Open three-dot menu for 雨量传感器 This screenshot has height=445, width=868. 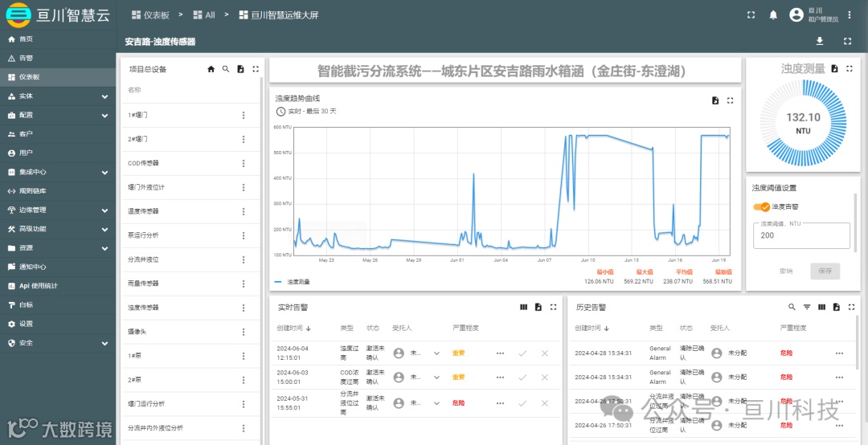click(243, 284)
